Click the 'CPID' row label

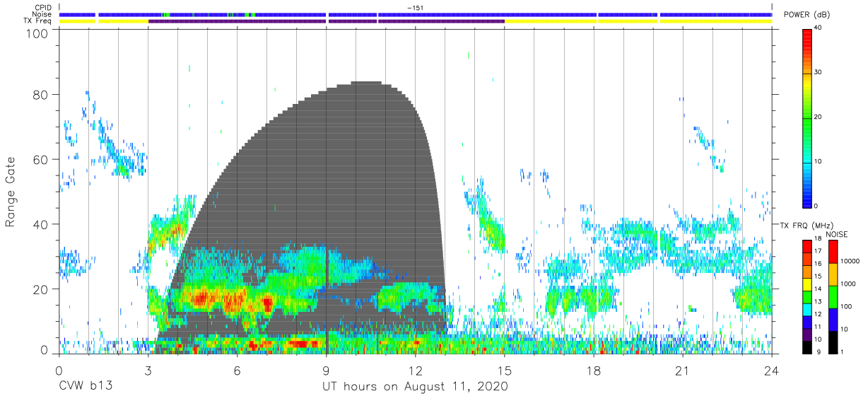tap(44, 8)
